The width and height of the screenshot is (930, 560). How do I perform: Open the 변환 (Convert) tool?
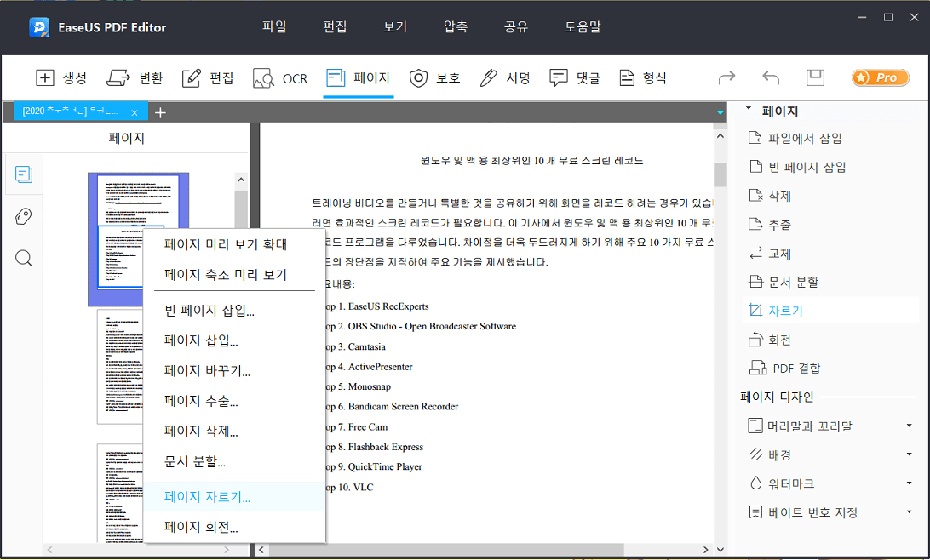point(135,77)
